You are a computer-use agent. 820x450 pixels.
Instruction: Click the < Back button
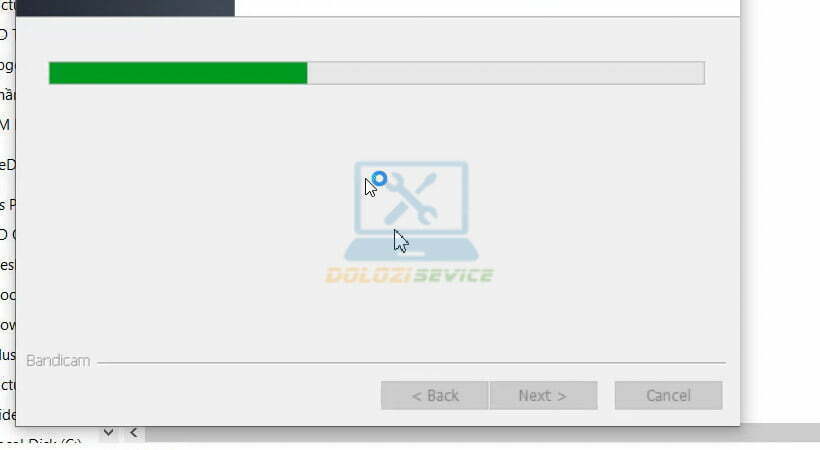[435, 395]
